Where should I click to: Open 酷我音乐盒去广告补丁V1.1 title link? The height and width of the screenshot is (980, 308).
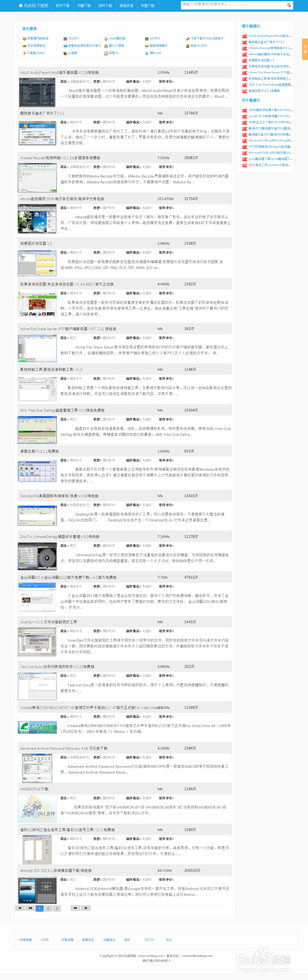[42, 113]
